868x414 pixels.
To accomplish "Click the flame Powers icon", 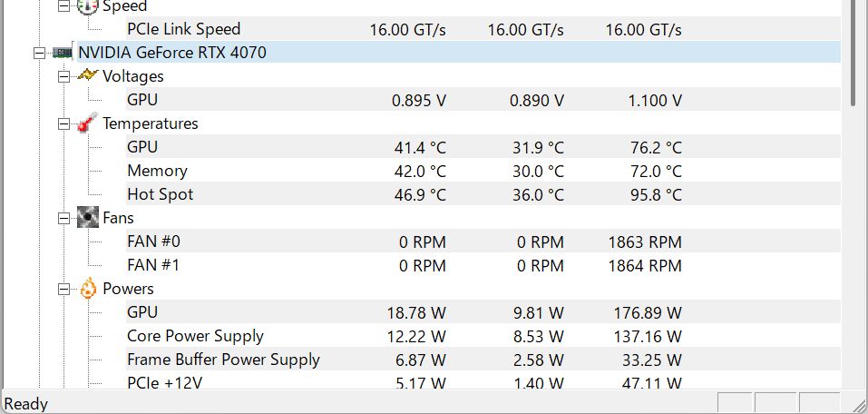I will (x=88, y=288).
